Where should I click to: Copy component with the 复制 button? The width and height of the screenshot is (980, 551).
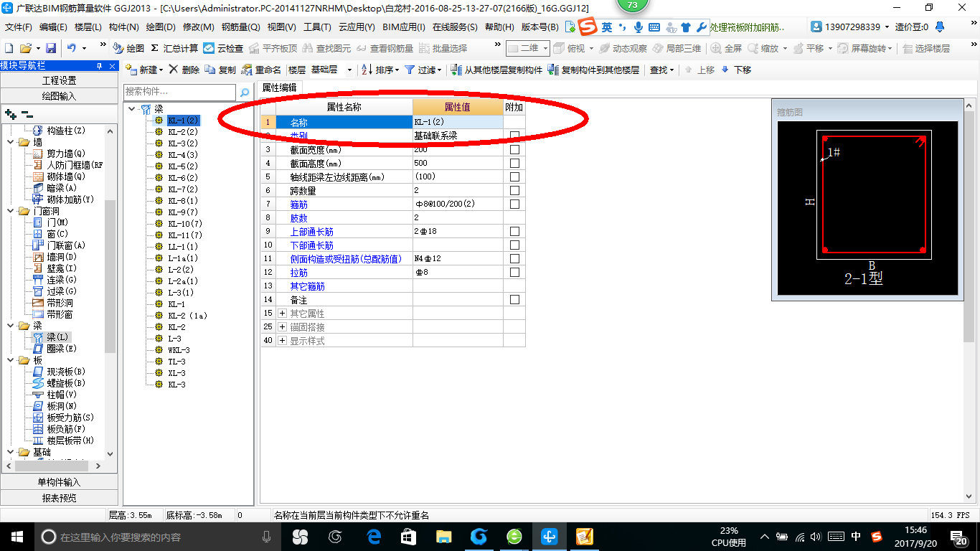[220, 70]
